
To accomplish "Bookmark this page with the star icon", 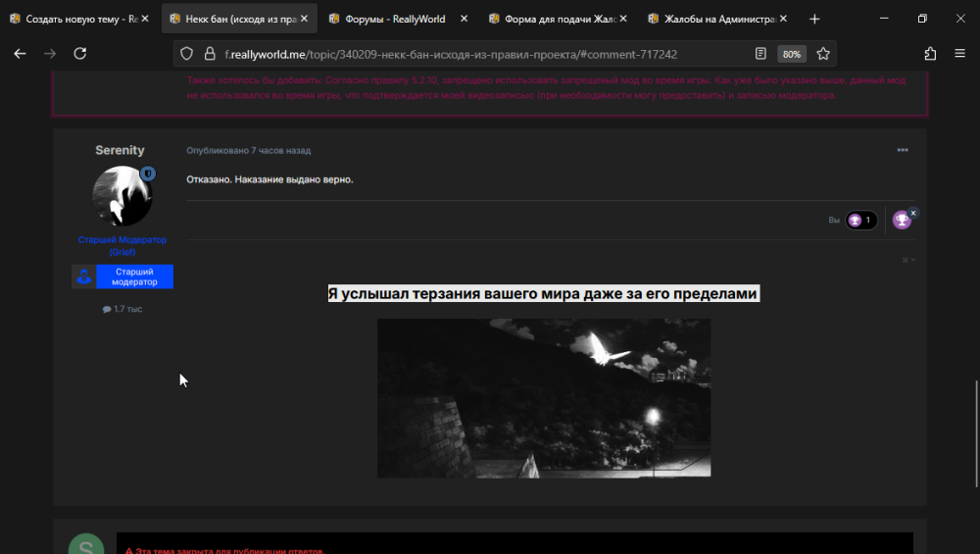I will pyautogui.click(x=823, y=54).
